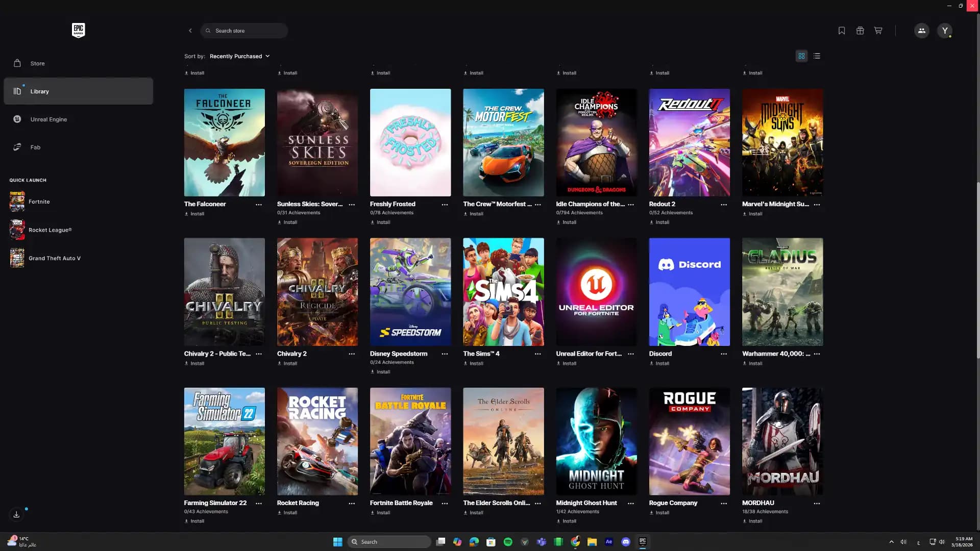Open the shopping cart
The height and width of the screenshot is (551, 980).
pyautogui.click(x=878, y=31)
